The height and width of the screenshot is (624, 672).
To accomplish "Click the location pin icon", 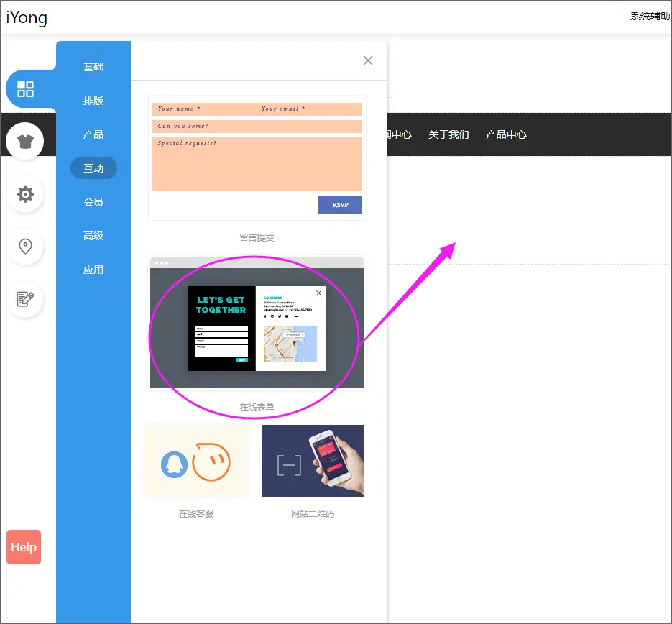I will click(x=25, y=247).
